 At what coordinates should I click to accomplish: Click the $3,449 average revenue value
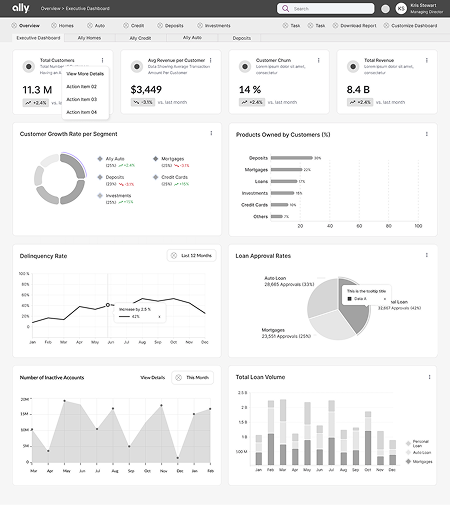click(x=146, y=89)
